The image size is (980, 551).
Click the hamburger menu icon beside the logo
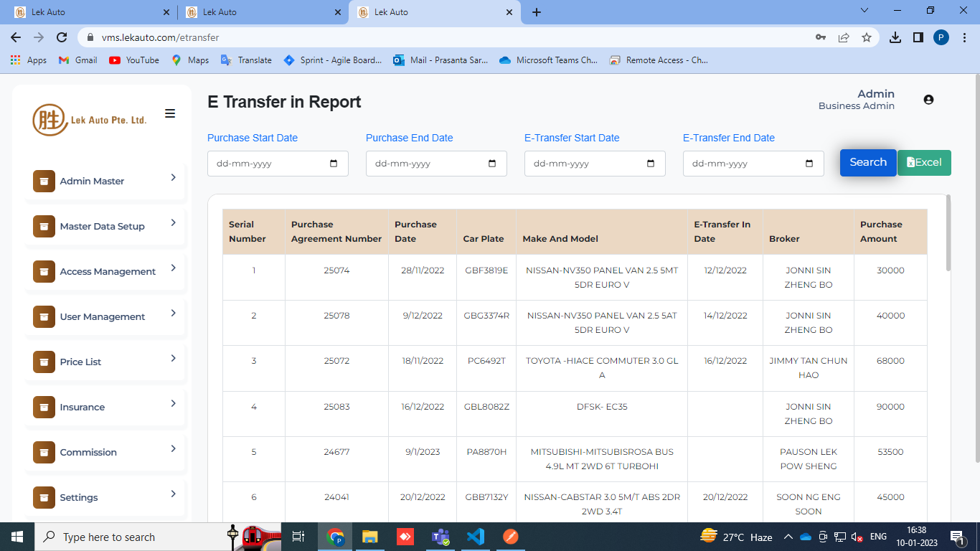tap(170, 113)
